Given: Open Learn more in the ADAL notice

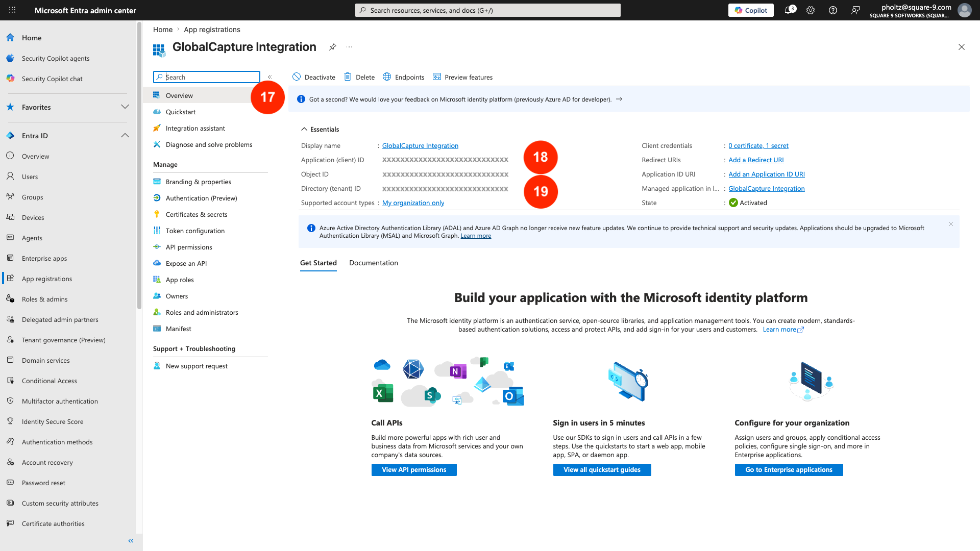Looking at the screenshot, I should [x=476, y=236].
